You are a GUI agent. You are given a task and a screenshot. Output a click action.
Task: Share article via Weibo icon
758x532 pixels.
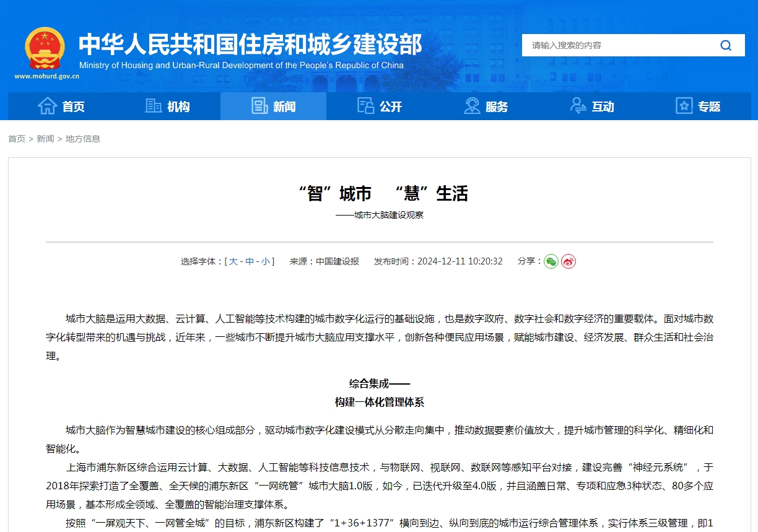tap(568, 261)
